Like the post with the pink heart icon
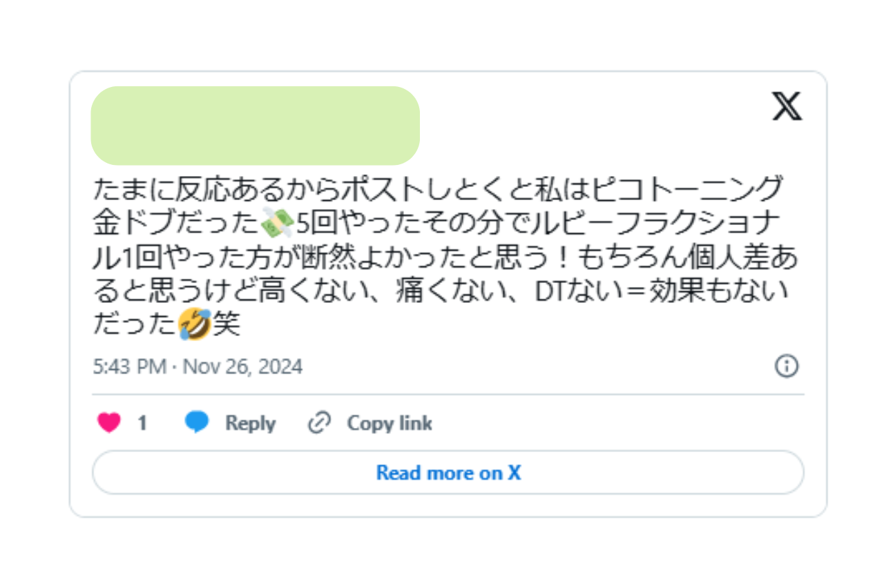Viewport: 884px width, 588px height. point(109,423)
